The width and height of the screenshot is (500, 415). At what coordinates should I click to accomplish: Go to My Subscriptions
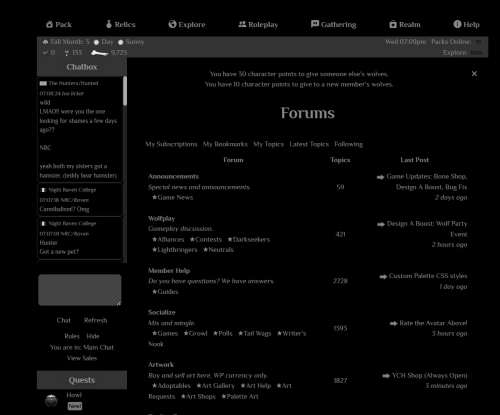click(x=171, y=144)
